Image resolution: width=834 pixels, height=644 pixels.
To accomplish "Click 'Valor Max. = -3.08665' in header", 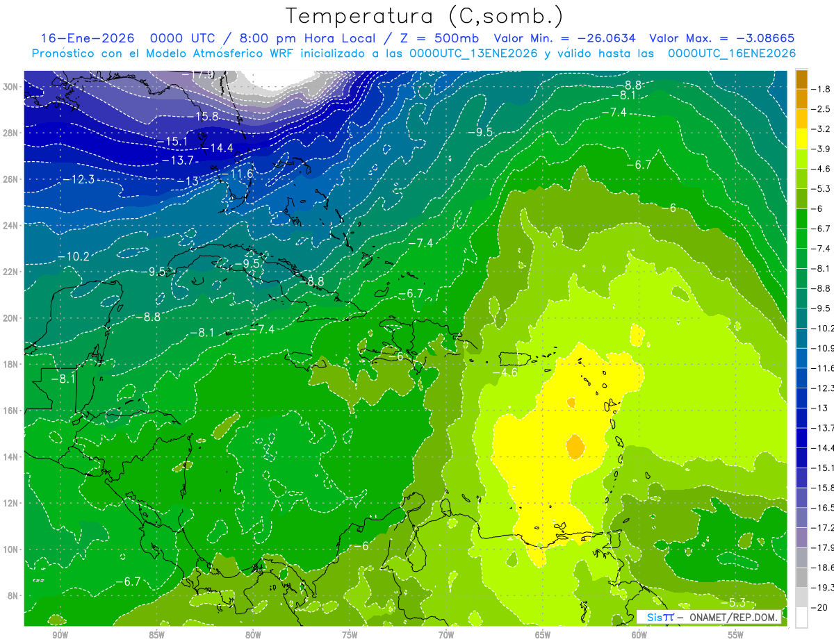I will (x=721, y=38).
